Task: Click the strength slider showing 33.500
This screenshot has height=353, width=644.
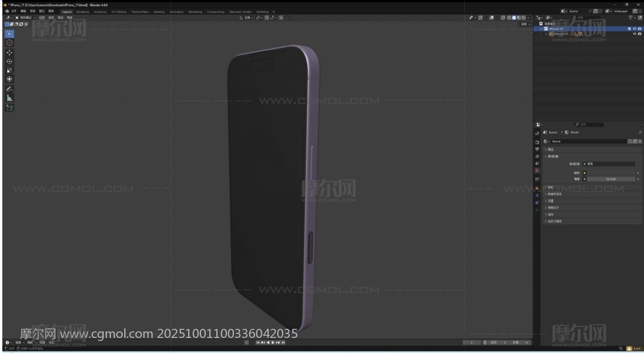Action: tap(611, 179)
